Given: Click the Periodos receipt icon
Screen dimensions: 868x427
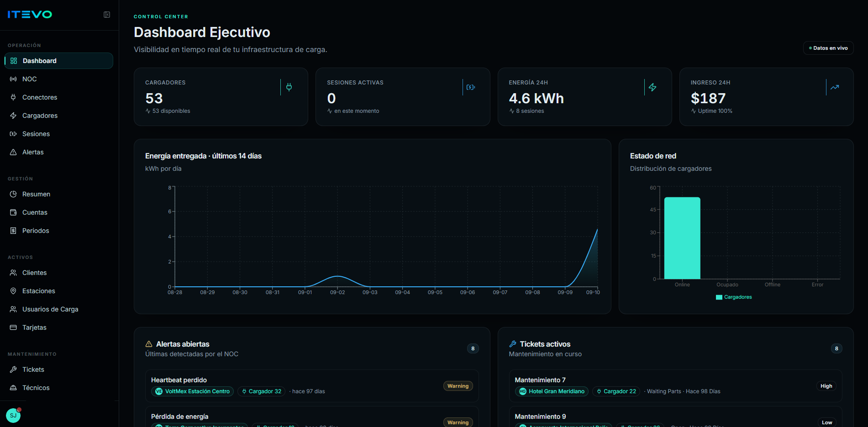Looking at the screenshot, I should point(13,231).
